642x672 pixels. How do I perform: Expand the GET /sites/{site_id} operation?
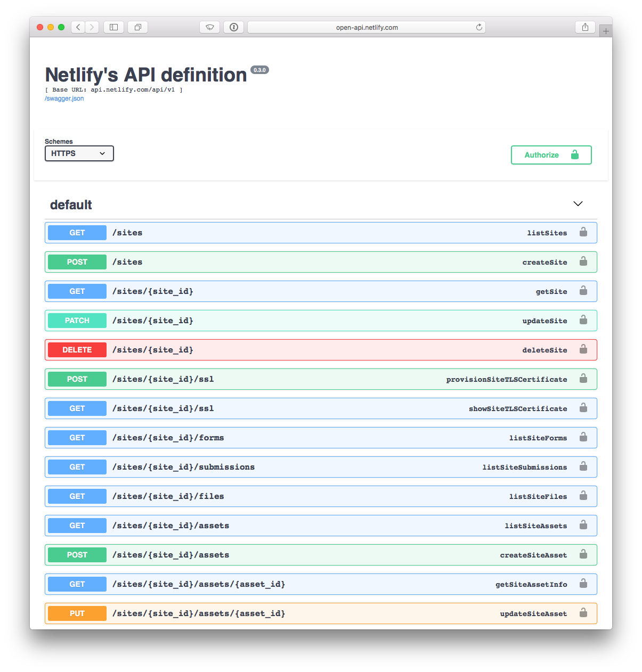tap(321, 291)
